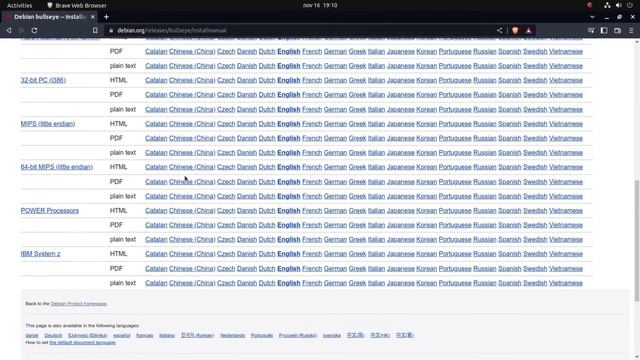The height and width of the screenshot is (360, 640).
Task: Open Portuguese HTML manual for 64-bit MIPS
Action: [x=455, y=167]
